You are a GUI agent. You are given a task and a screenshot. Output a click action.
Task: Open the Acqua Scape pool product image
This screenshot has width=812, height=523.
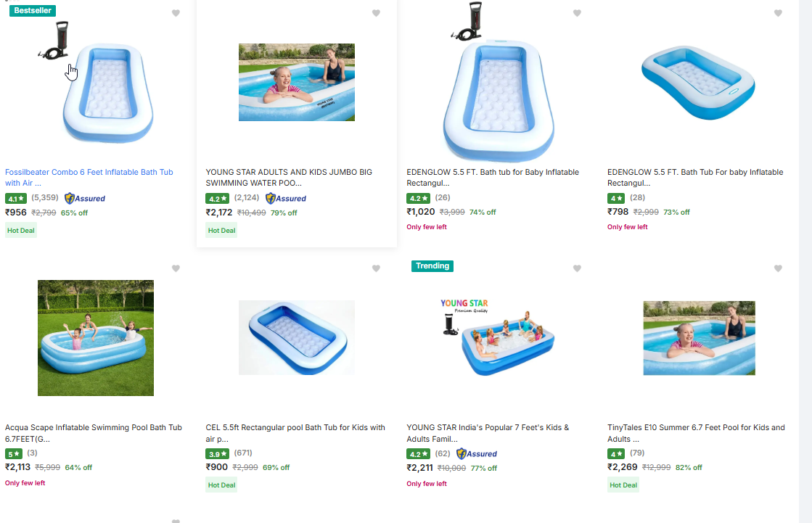pos(96,338)
